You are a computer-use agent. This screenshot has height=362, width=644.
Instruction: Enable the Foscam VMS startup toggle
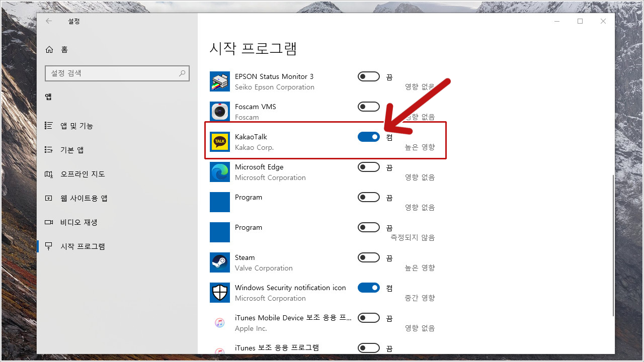tap(369, 107)
